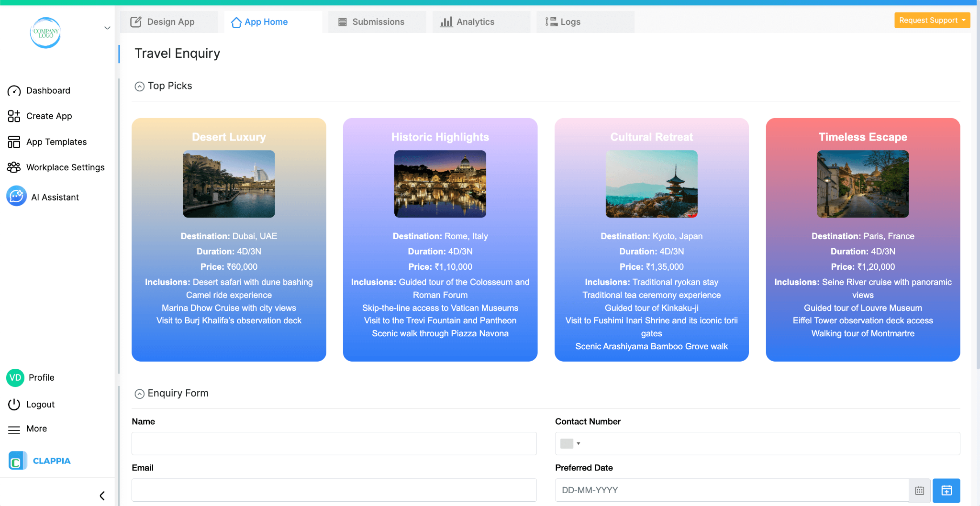Click into the Email input field
The height and width of the screenshot is (506, 980).
pyautogui.click(x=334, y=490)
